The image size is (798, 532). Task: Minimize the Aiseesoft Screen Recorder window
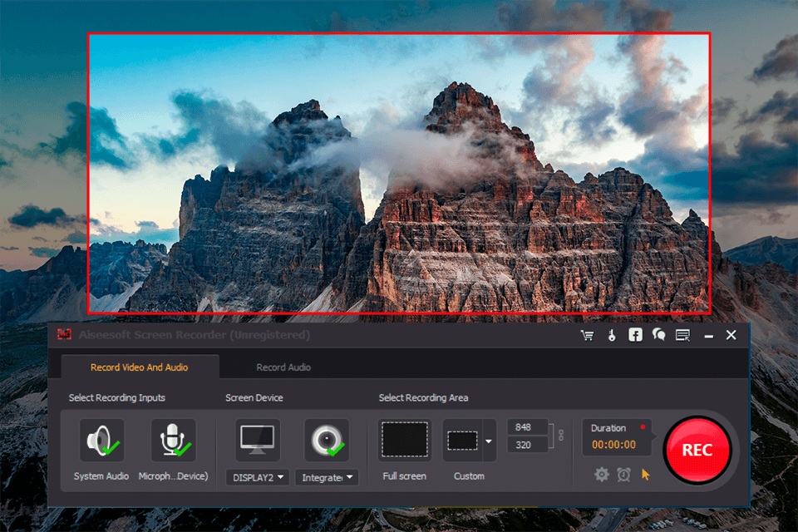click(x=708, y=336)
